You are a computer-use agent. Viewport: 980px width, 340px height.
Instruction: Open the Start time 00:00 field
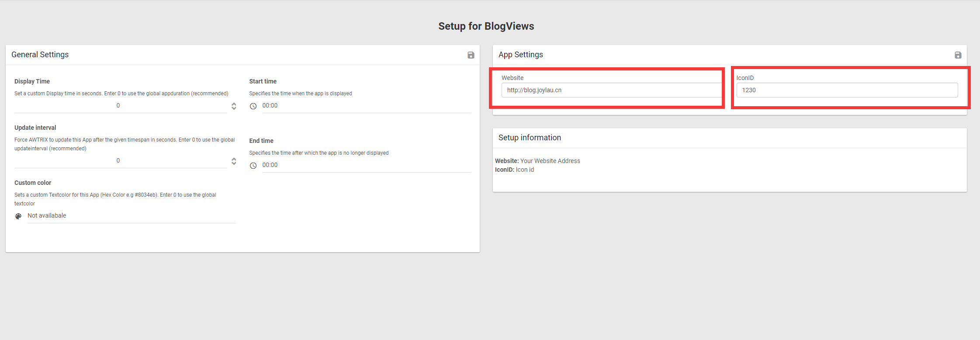(x=366, y=106)
